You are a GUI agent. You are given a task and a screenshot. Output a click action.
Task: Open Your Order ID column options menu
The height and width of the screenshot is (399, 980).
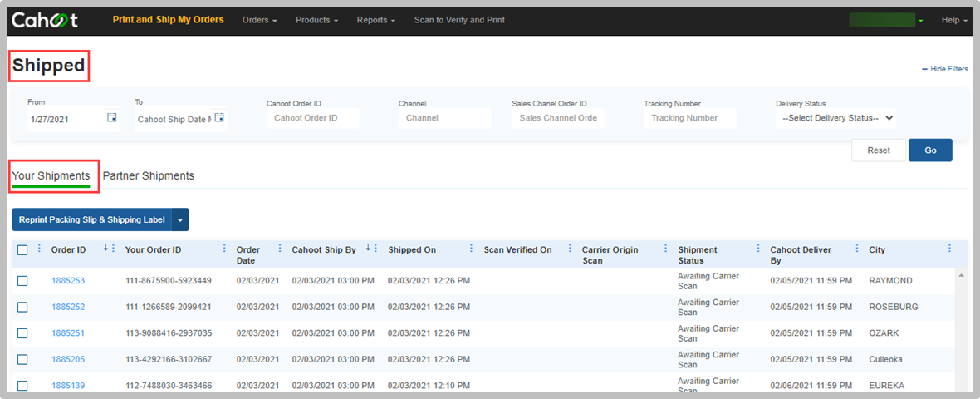tap(224, 249)
